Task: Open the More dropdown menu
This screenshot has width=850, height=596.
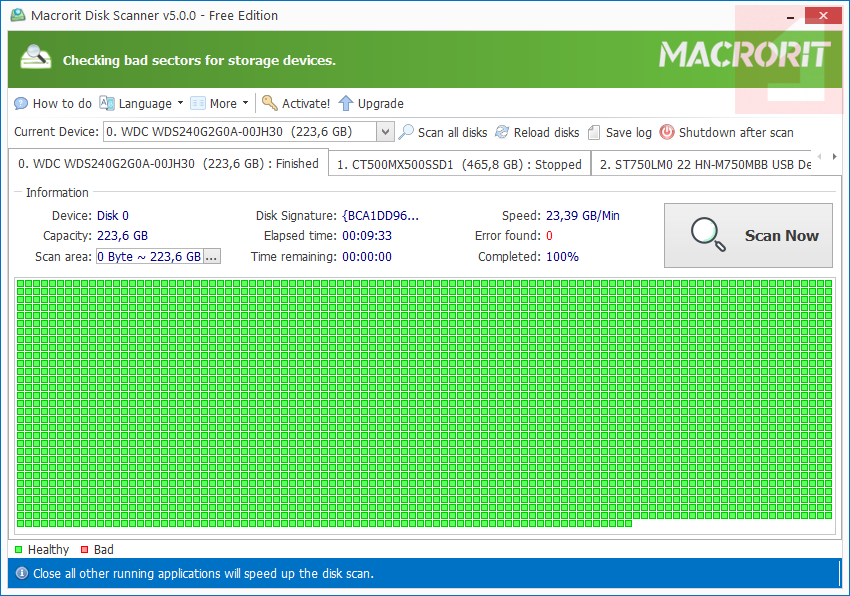Action: (220, 103)
